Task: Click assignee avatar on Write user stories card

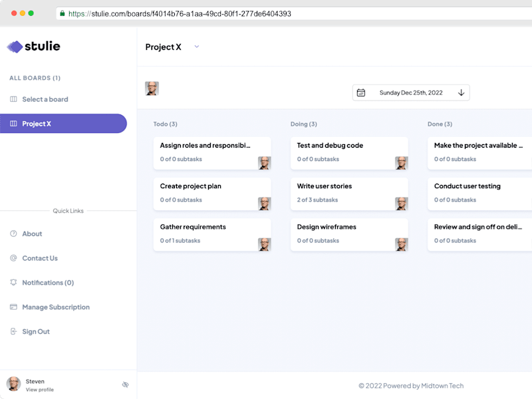Action: pos(402,203)
